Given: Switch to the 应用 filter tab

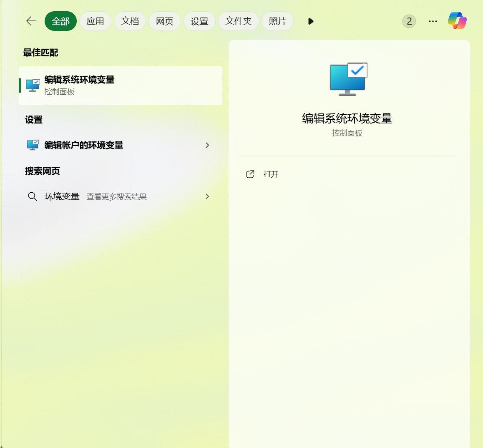Looking at the screenshot, I should (x=95, y=21).
